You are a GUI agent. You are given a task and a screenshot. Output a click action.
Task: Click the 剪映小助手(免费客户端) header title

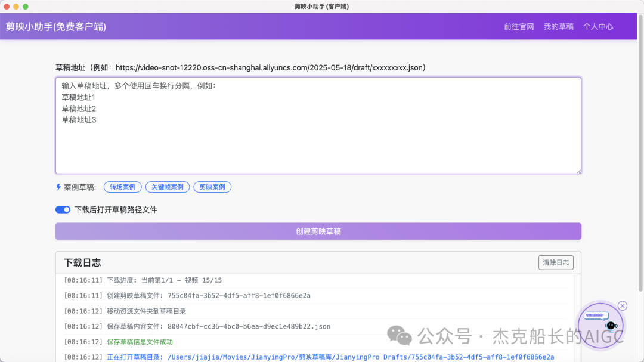56,27
